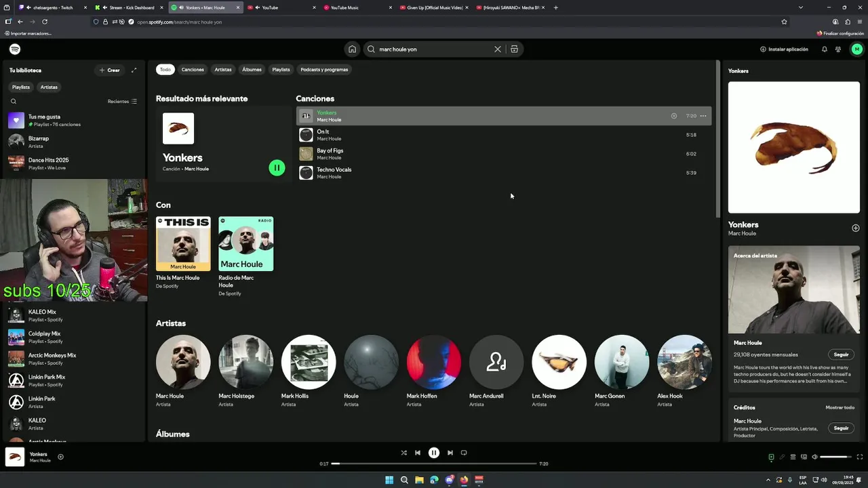Image resolution: width=868 pixels, height=488 pixels.
Task: Open the Arctic Monkeys Mix playlist
Action: click(73, 359)
